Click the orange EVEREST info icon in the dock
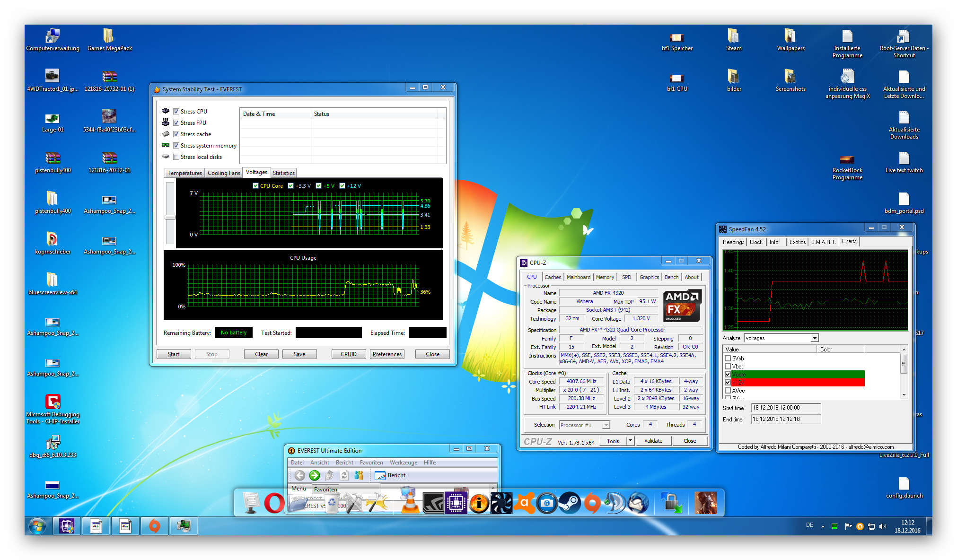Image resolution: width=957 pixels, height=560 pixels. (478, 503)
